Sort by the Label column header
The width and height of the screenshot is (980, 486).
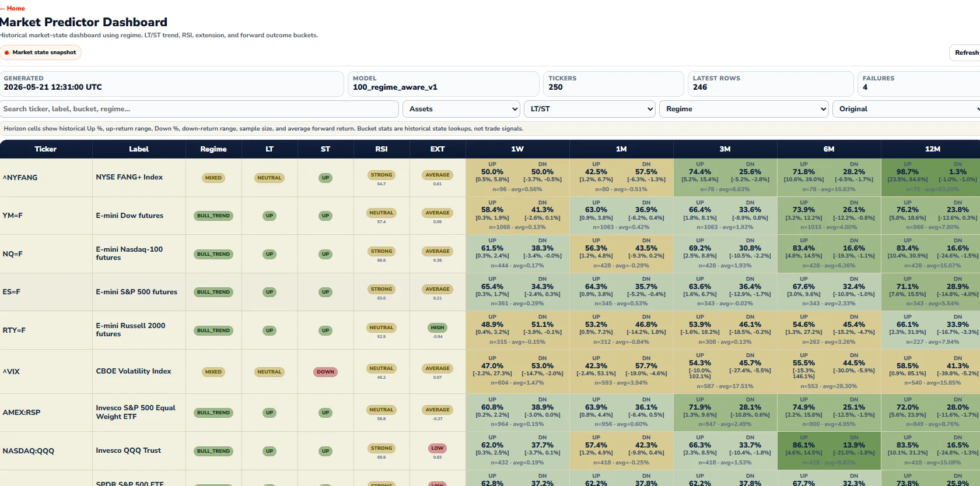click(139, 149)
